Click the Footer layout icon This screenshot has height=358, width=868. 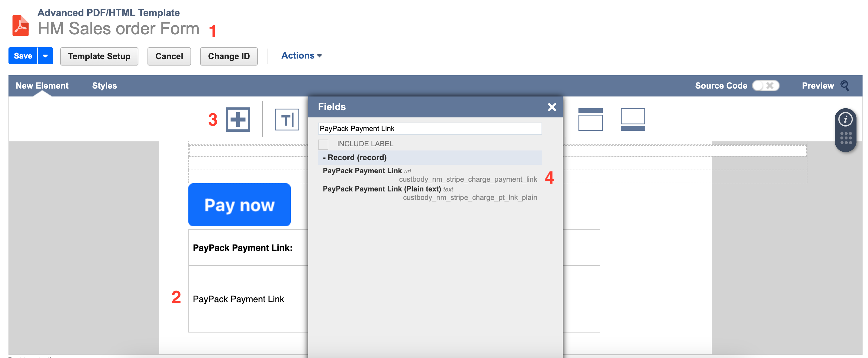(x=632, y=120)
